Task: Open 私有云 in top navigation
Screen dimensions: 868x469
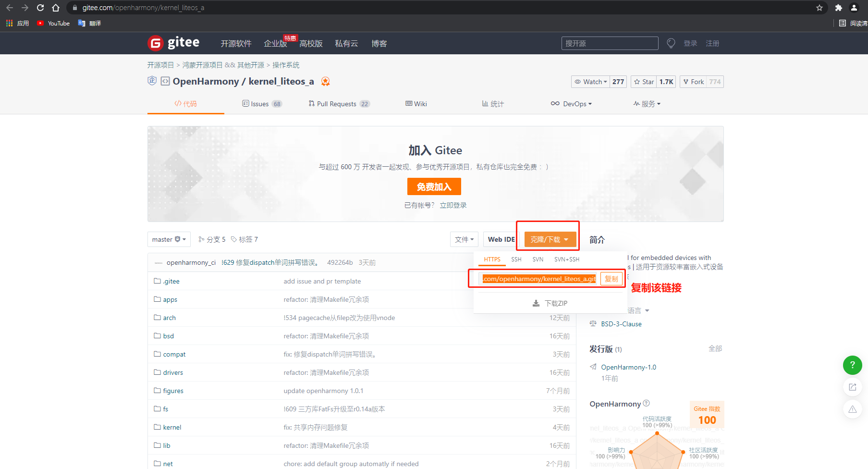Action: click(346, 43)
